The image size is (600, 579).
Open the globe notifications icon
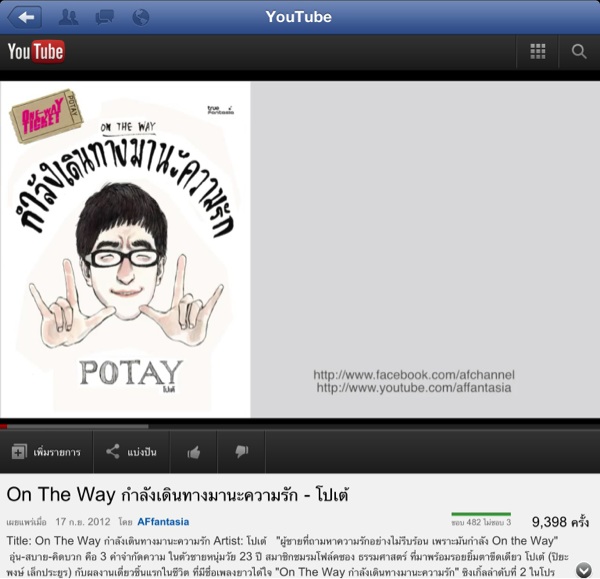[140, 17]
